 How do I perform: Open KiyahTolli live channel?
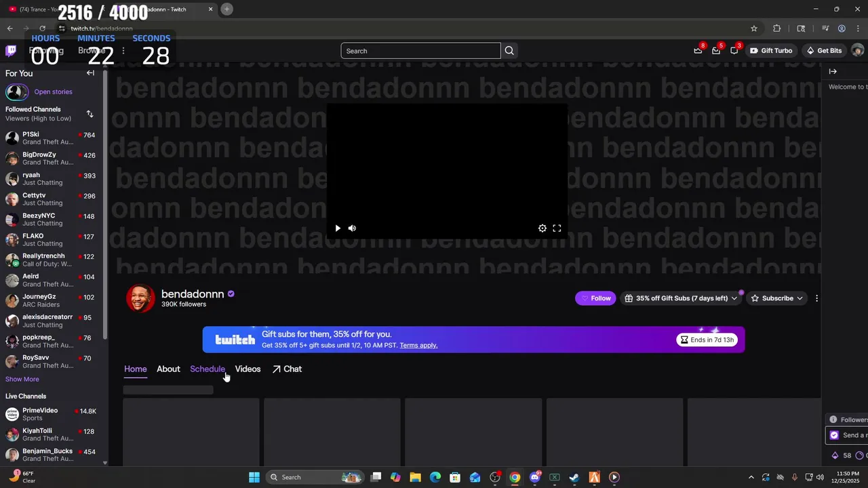(x=52, y=434)
